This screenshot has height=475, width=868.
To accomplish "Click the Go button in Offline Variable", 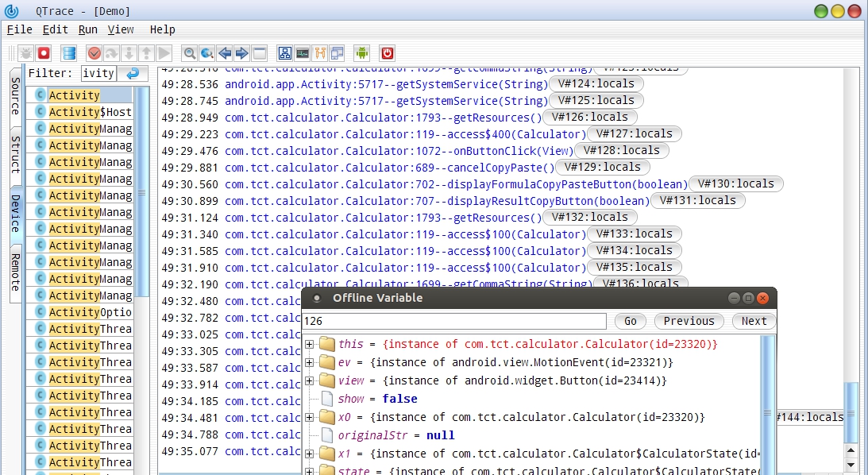I will pyautogui.click(x=629, y=321).
